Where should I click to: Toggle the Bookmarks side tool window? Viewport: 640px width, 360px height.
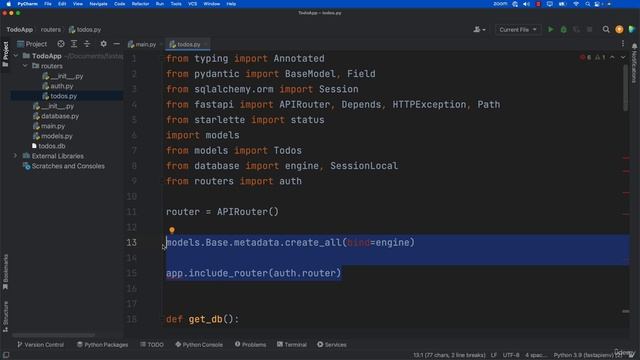[x=5, y=272]
